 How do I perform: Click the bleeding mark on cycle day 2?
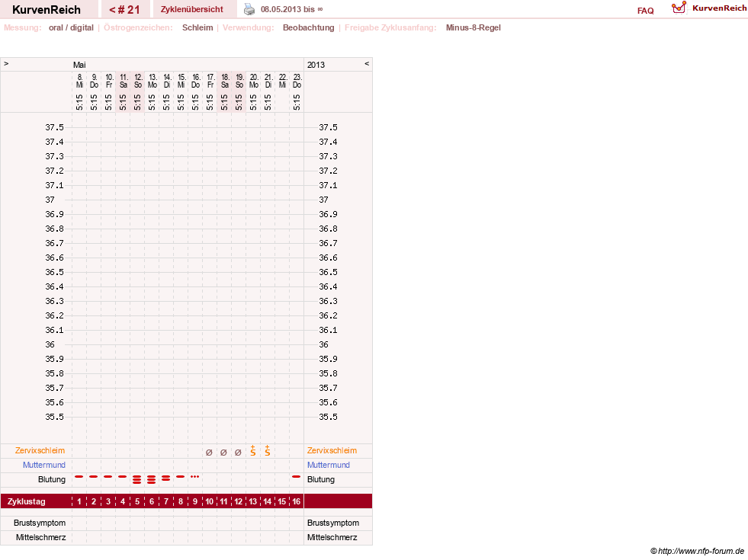click(94, 477)
